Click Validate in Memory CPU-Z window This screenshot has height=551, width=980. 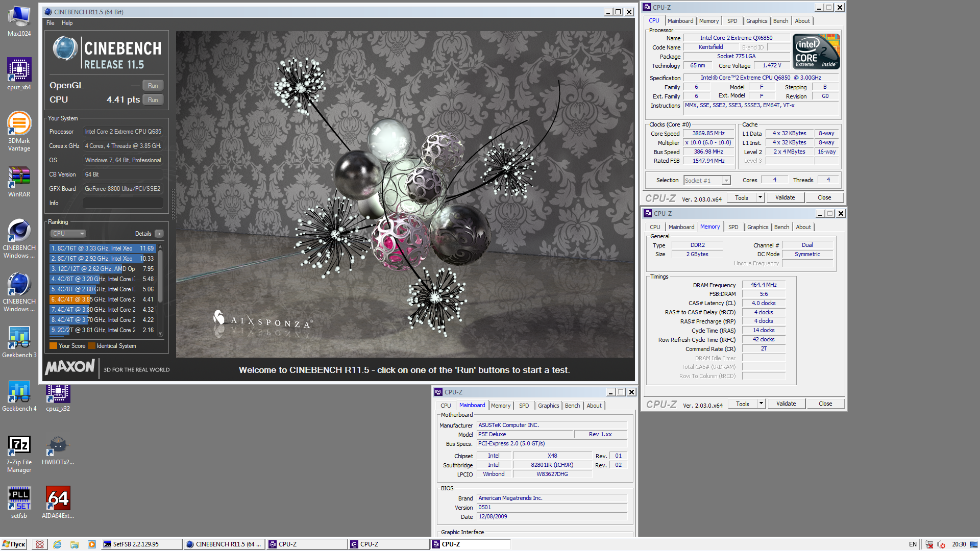tap(786, 404)
